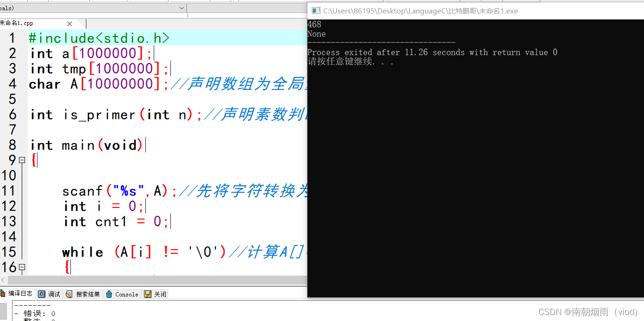Image resolution: width=644 pixels, height=321 pixels.
Task: Click the scanf("%s",A) statement
Action: point(119,191)
